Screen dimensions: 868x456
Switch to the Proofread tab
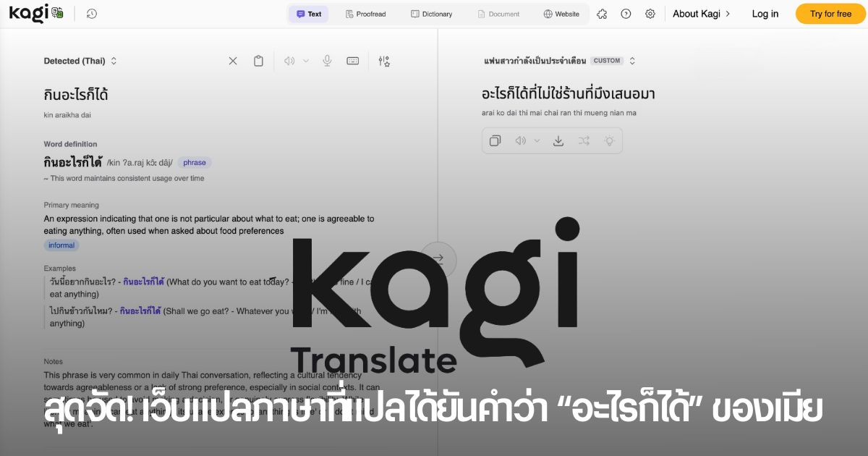click(366, 13)
